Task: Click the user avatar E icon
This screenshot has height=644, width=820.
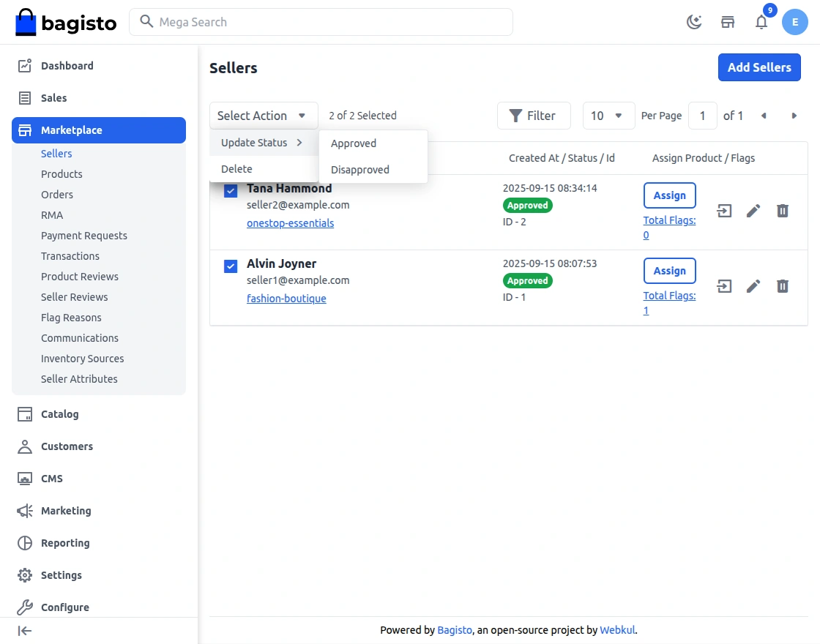Action: [x=794, y=22]
